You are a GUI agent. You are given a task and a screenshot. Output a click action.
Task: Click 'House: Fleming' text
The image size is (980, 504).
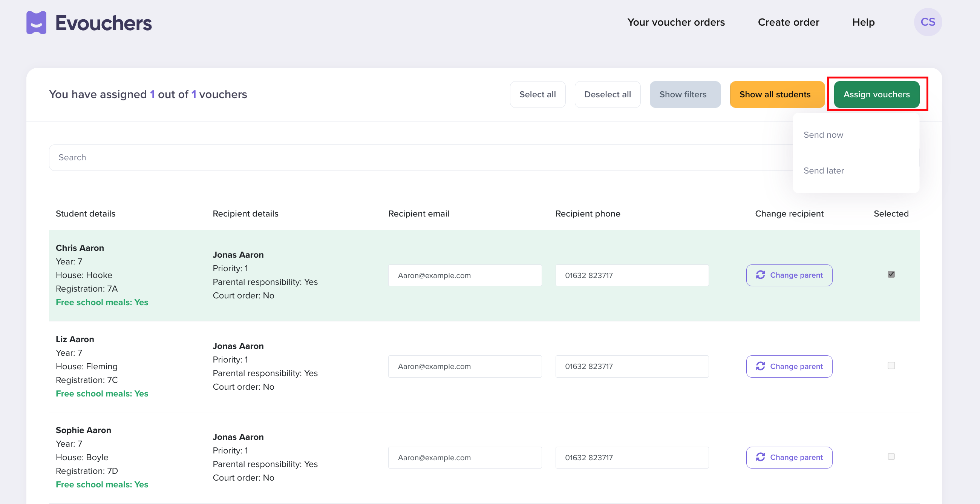86,366
